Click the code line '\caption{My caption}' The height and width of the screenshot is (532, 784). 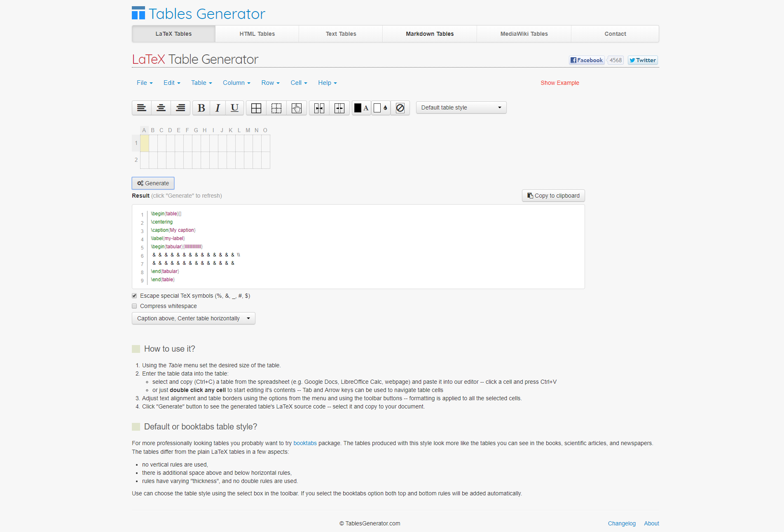[173, 230]
